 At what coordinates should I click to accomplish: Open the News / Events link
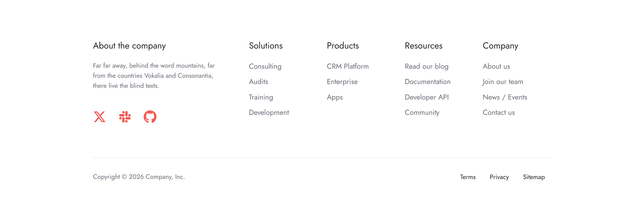click(x=505, y=97)
